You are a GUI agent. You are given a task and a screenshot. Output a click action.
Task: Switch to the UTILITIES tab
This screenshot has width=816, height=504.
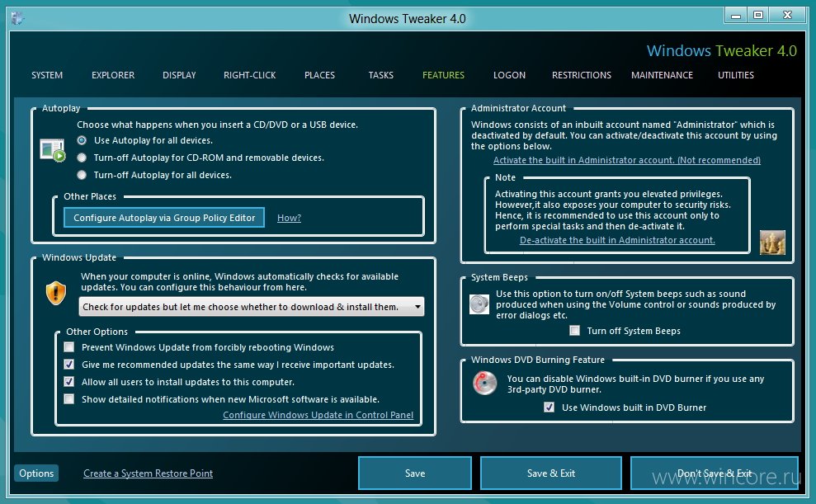click(736, 75)
